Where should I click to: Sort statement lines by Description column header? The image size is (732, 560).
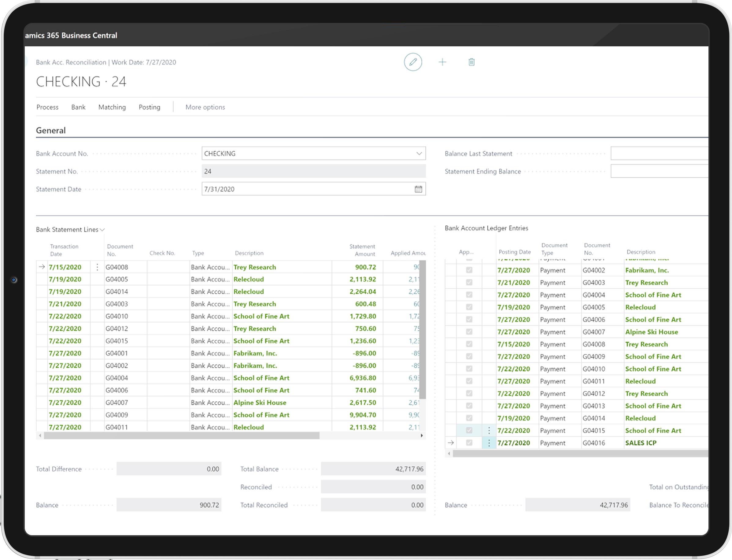point(249,253)
